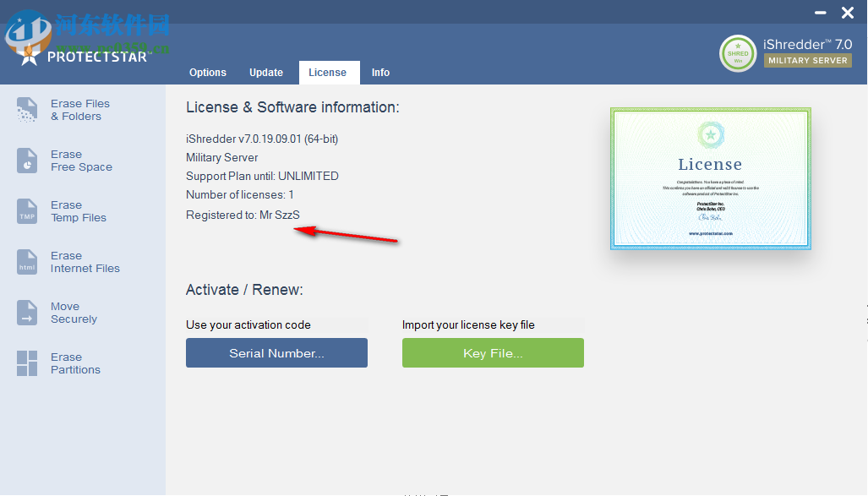The width and height of the screenshot is (868, 496).
Task: Click "Erase Files & Folders" sidebar label
Action: pos(80,110)
